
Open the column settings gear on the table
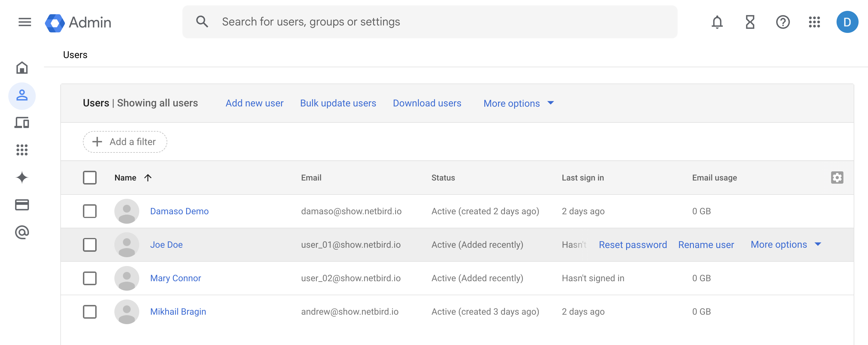tap(837, 177)
